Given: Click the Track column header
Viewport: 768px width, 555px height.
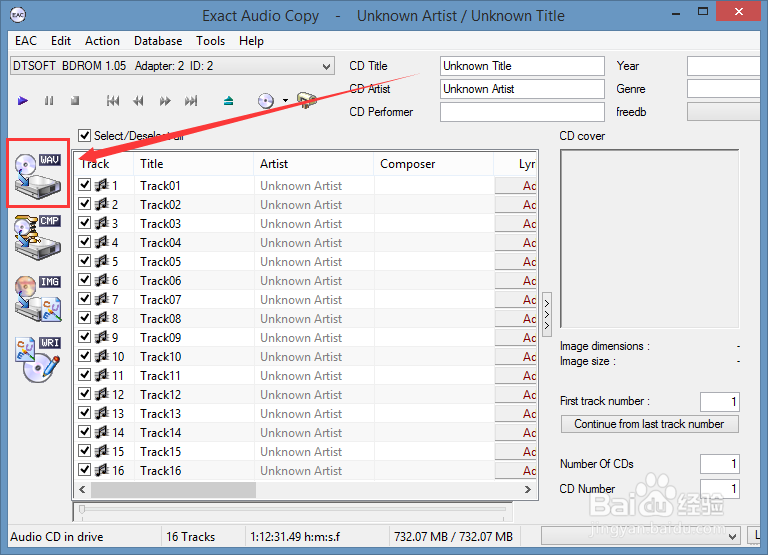Looking at the screenshot, I should click(104, 164).
